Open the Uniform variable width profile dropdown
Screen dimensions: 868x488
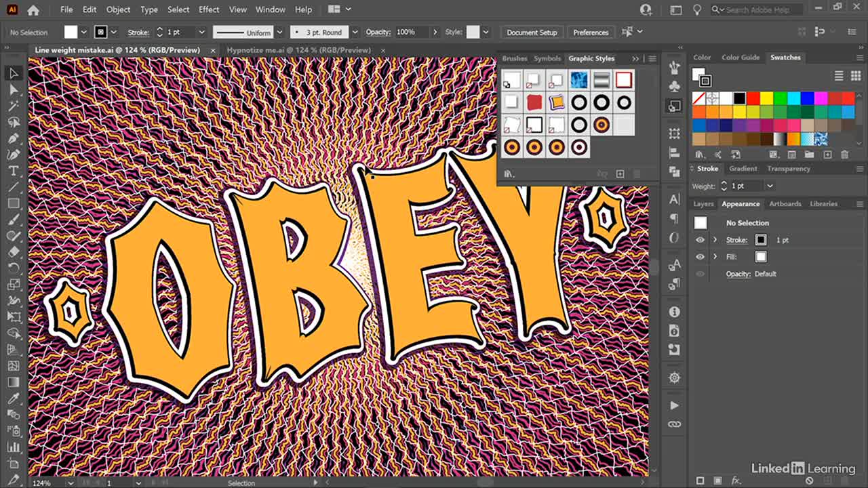coord(278,32)
